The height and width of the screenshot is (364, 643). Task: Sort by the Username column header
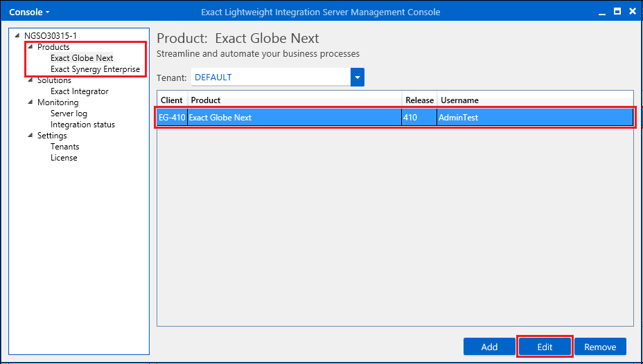click(x=459, y=100)
